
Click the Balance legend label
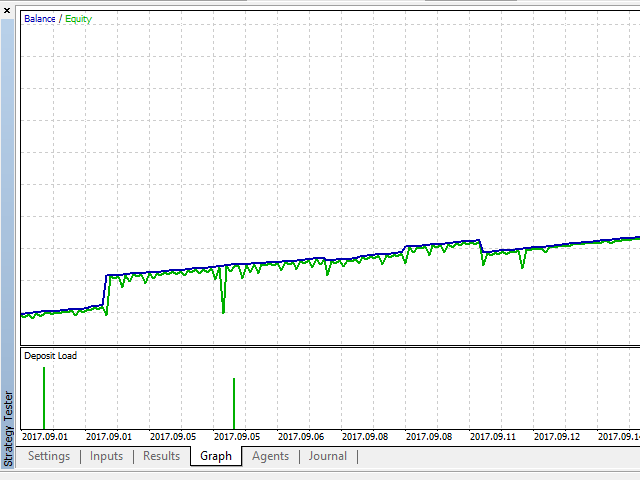coord(41,18)
